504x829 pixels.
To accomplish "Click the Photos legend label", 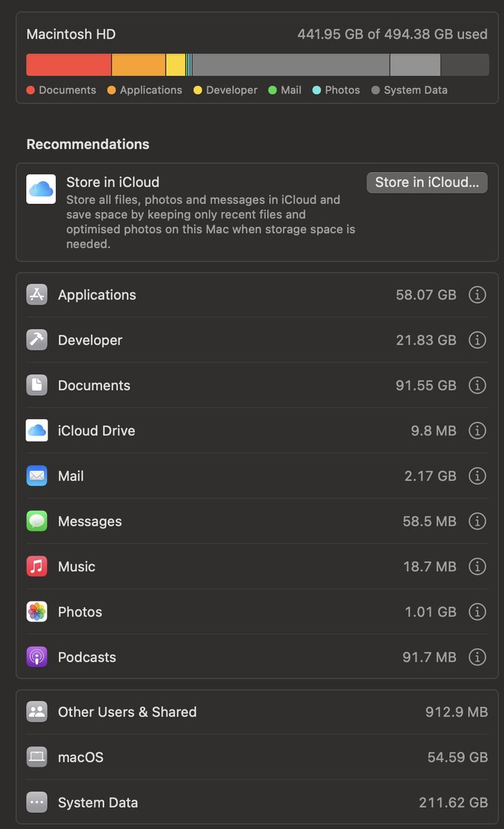I will point(342,90).
